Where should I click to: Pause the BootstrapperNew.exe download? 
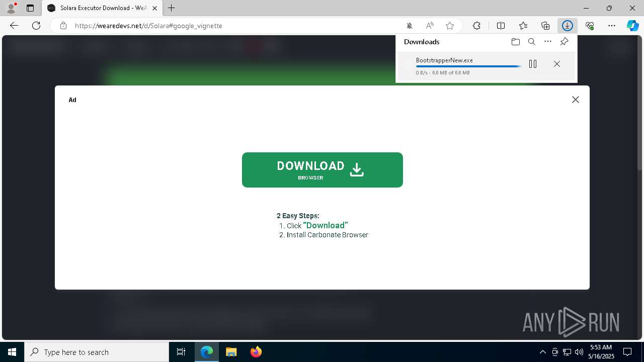(533, 64)
